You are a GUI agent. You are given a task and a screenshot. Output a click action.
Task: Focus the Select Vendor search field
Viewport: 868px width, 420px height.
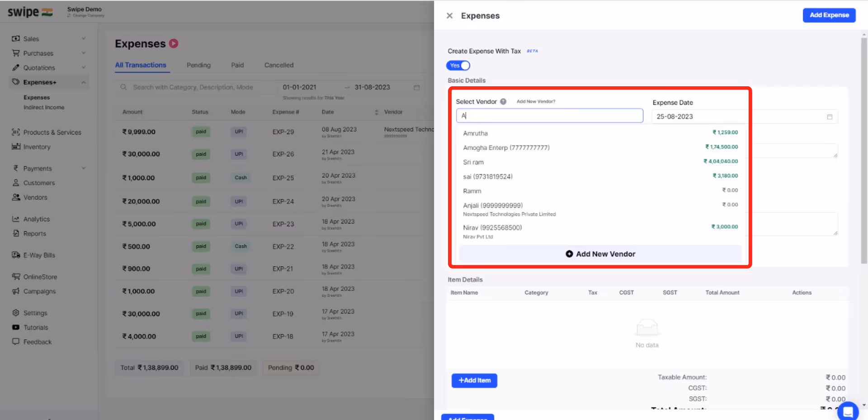(549, 116)
